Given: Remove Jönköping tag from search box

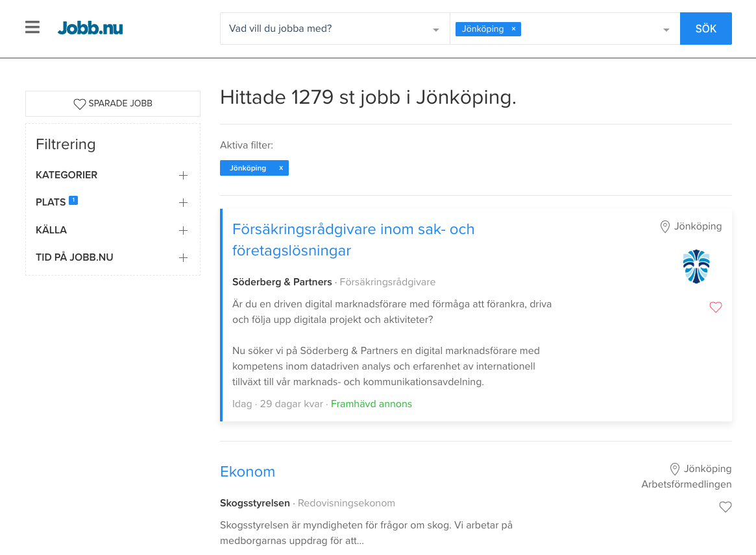Looking at the screenshot, I should pyautogui.click(x=513, y=29).
